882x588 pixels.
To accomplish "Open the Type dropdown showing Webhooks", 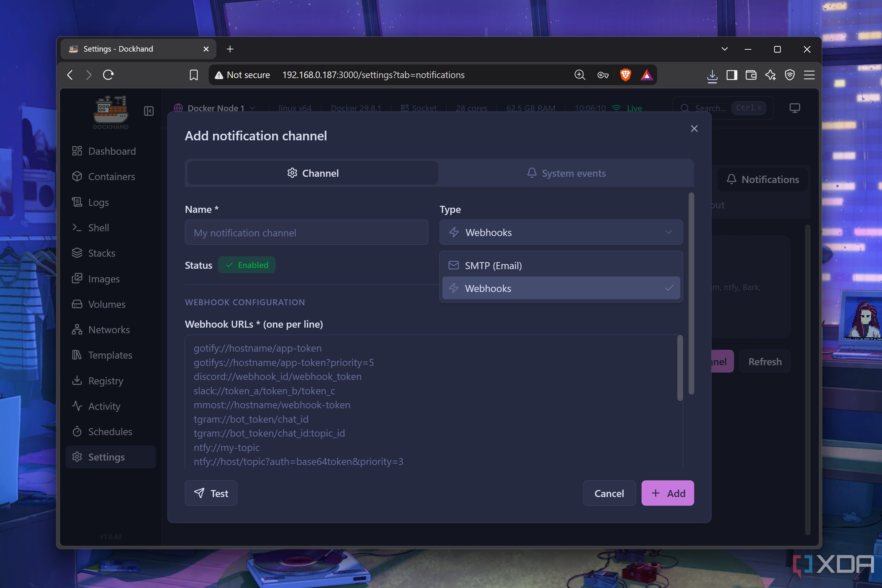I will [561, 233].
